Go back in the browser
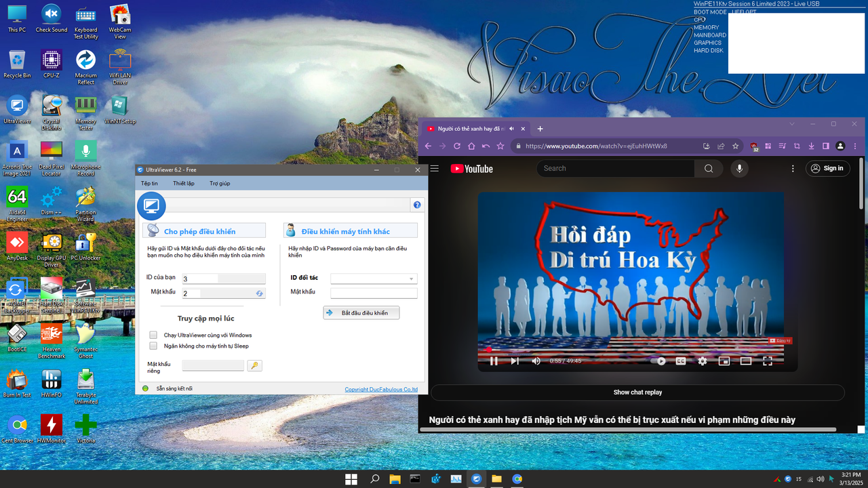 tap(427, 146)
